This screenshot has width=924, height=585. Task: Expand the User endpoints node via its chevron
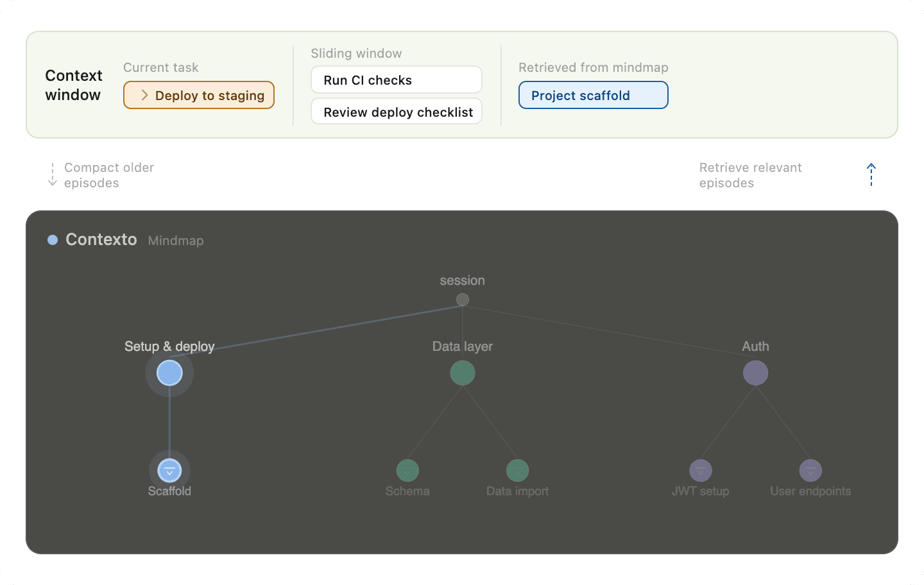coord(810,470)
